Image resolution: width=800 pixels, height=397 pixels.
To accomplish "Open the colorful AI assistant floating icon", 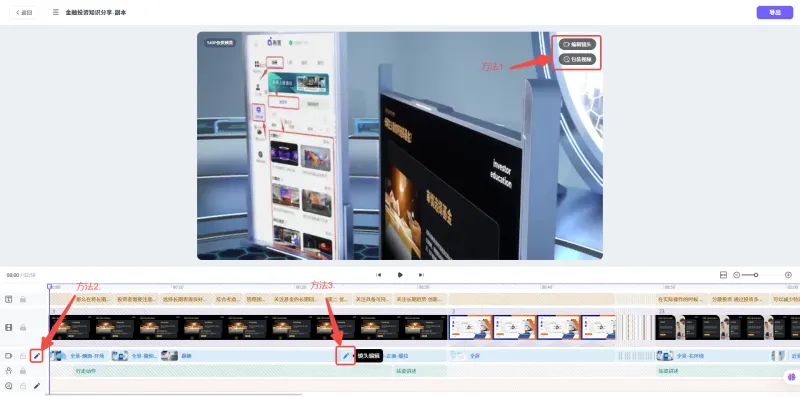I will point(792,377).
